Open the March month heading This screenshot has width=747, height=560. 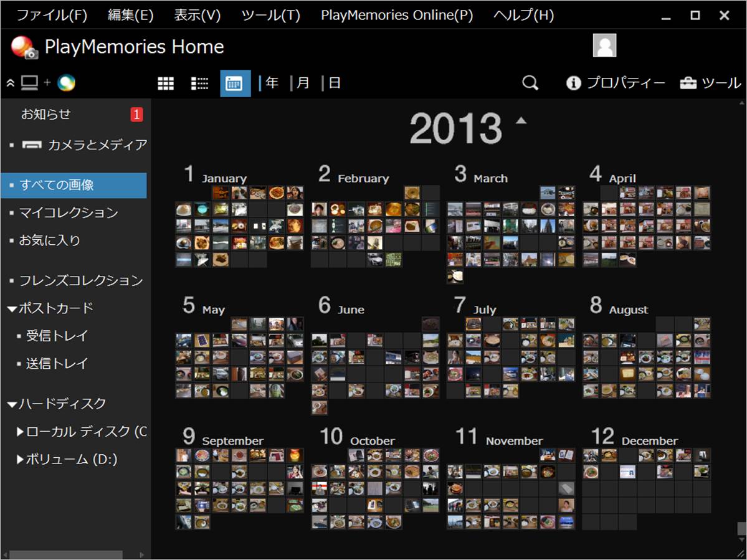click(x=481, y=175)
